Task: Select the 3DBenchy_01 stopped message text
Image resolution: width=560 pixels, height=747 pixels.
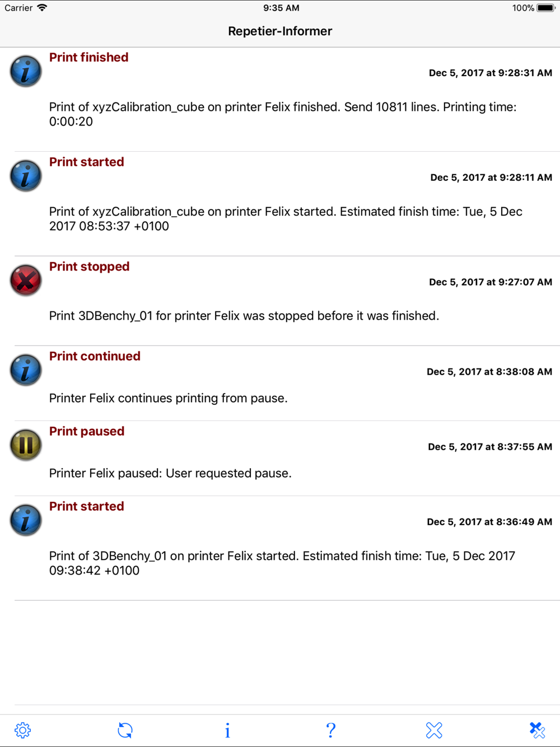Action: 244,316
